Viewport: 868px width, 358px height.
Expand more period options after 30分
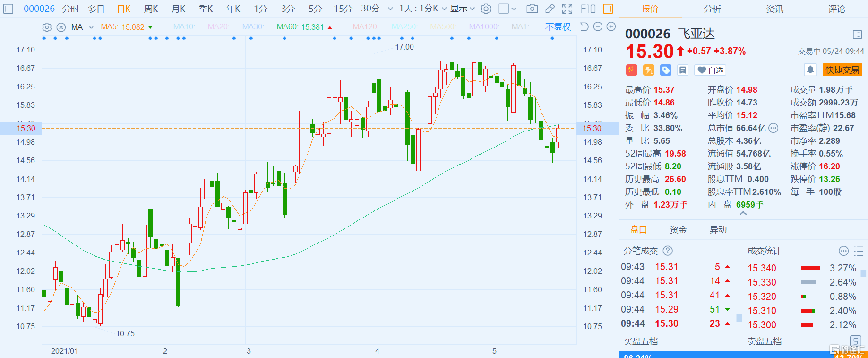(390, 9)
